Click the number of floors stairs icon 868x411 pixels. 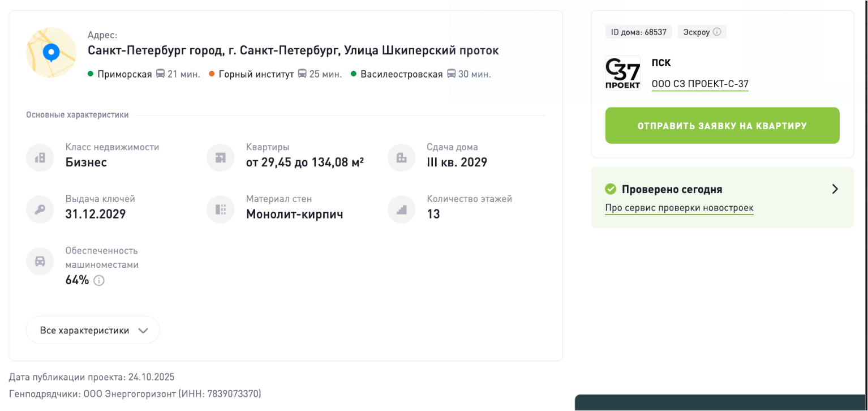pos(402,209)
